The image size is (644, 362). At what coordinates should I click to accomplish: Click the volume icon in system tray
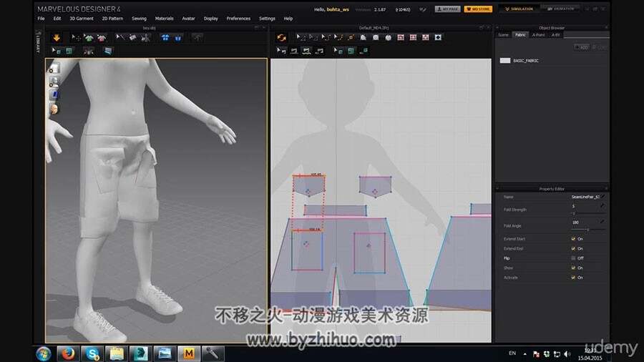(x=567, y=354)
